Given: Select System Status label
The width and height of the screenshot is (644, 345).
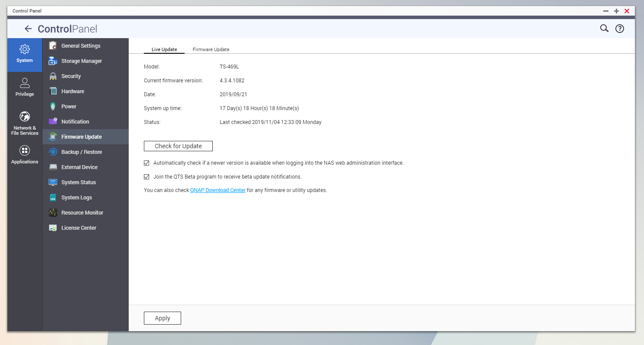Looking at the screenshot, I should coord(78,182).
